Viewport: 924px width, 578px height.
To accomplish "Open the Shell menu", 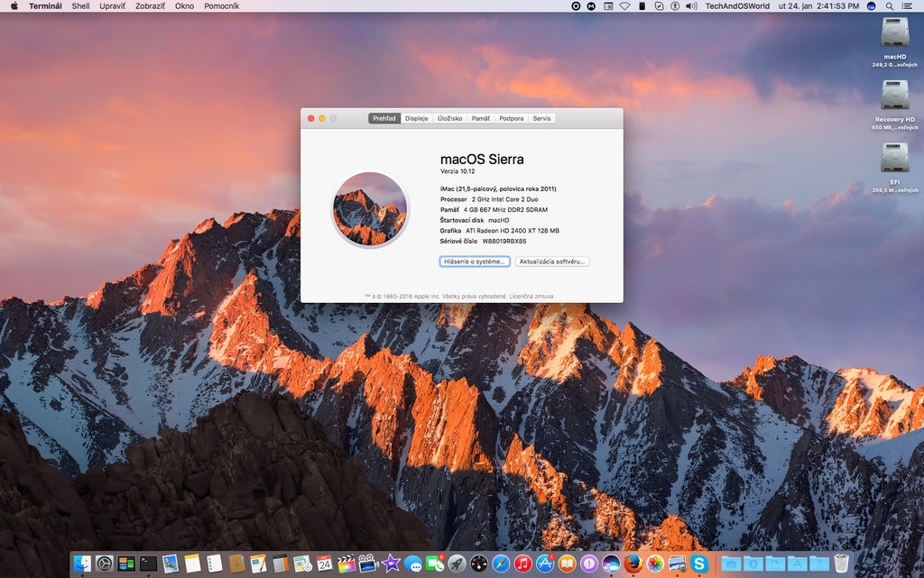I will (x=80, y=6).
